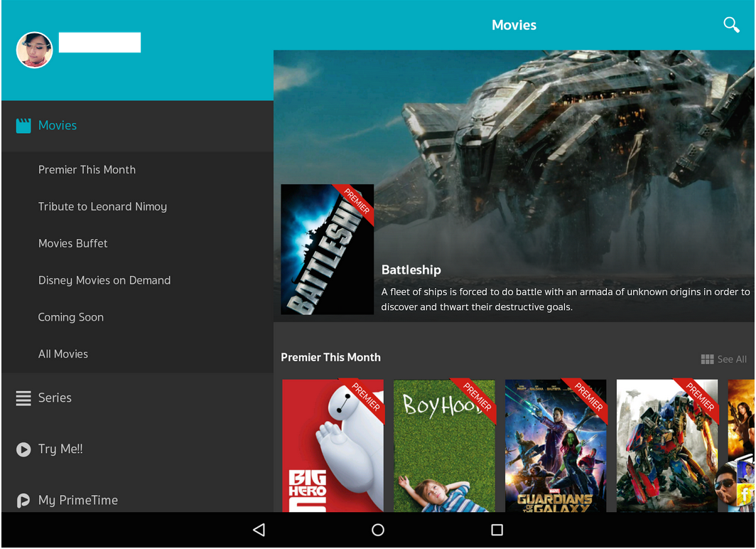
Task: Open the search magnifier icon
Action: tap(731, 25)
